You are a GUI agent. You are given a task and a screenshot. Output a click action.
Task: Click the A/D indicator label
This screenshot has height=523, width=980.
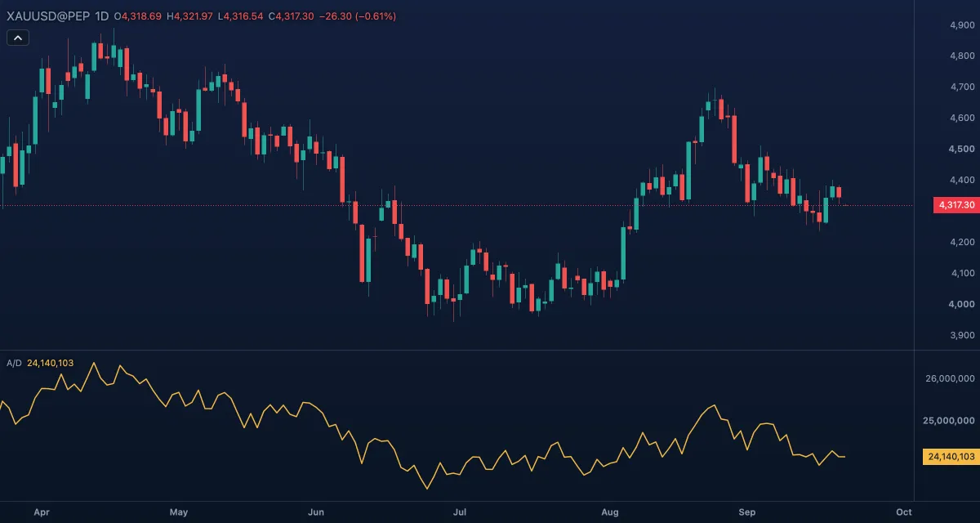(14, 363)
